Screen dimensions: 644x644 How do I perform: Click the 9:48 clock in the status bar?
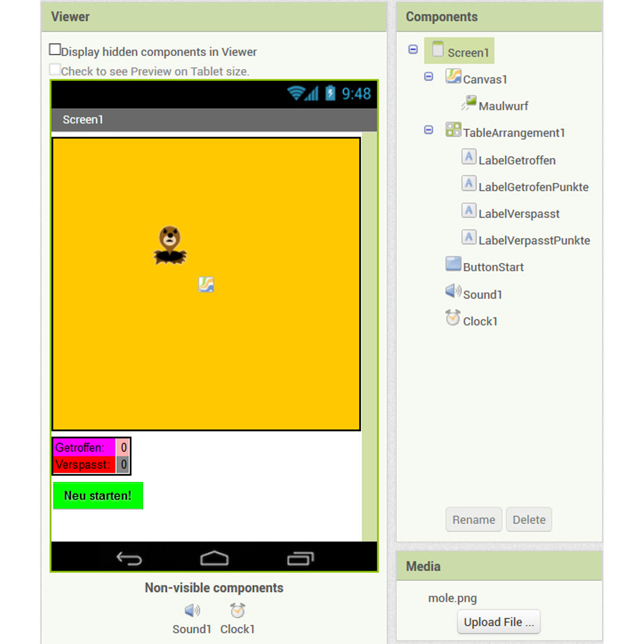[x=356, y=93]
